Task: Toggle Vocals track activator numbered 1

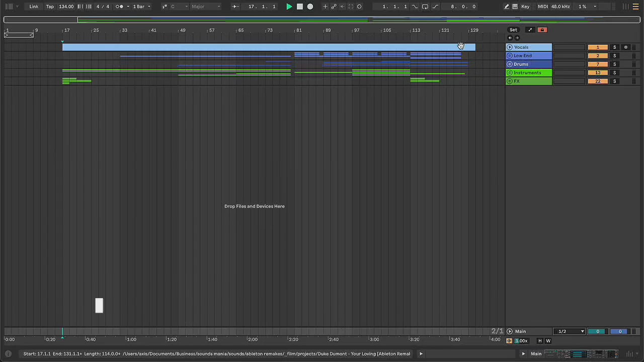Action: point(597,47)
